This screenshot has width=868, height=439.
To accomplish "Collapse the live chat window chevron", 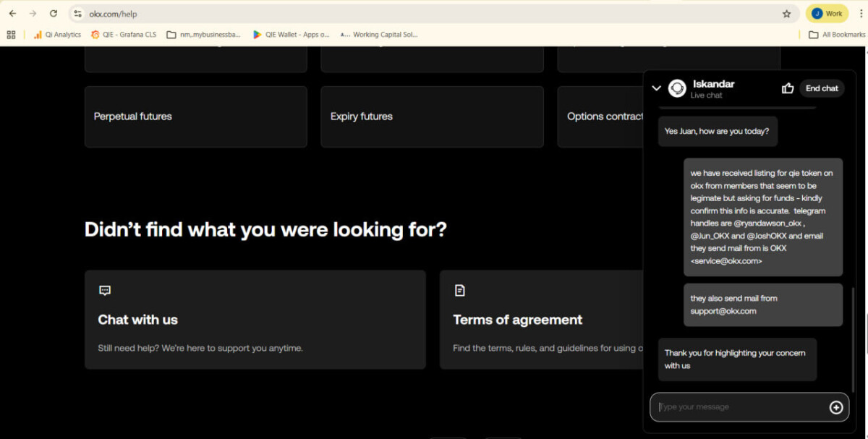I will [657, 88].
